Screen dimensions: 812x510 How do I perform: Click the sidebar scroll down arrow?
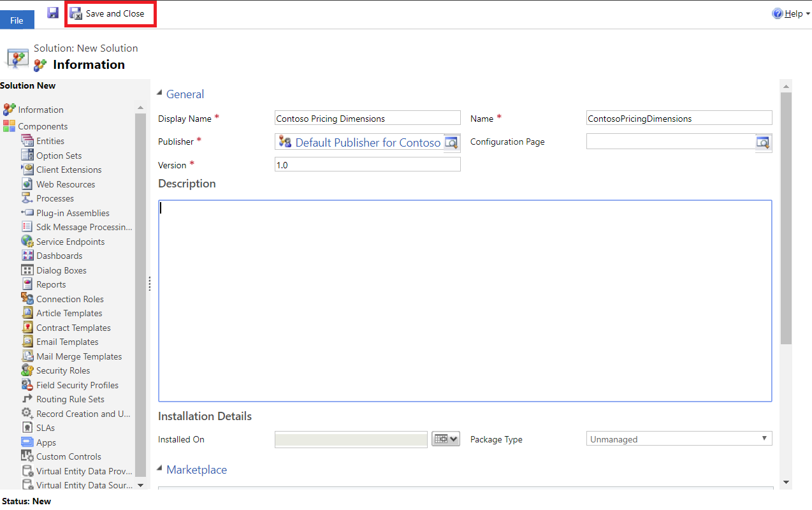coord(141,485)
